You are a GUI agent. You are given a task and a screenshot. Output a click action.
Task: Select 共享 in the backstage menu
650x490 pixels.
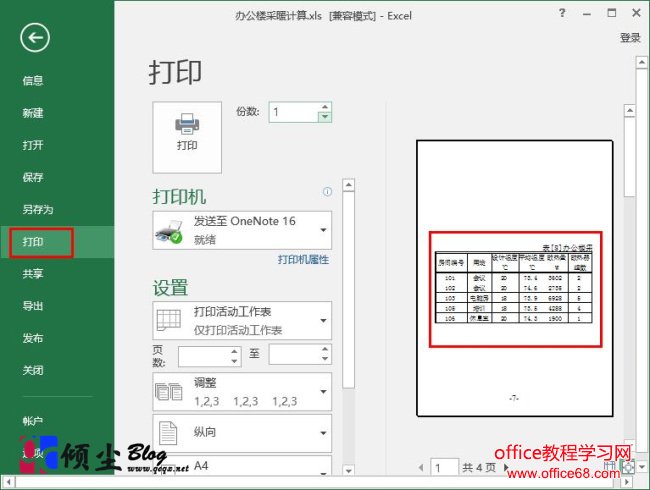click(33, 274)
